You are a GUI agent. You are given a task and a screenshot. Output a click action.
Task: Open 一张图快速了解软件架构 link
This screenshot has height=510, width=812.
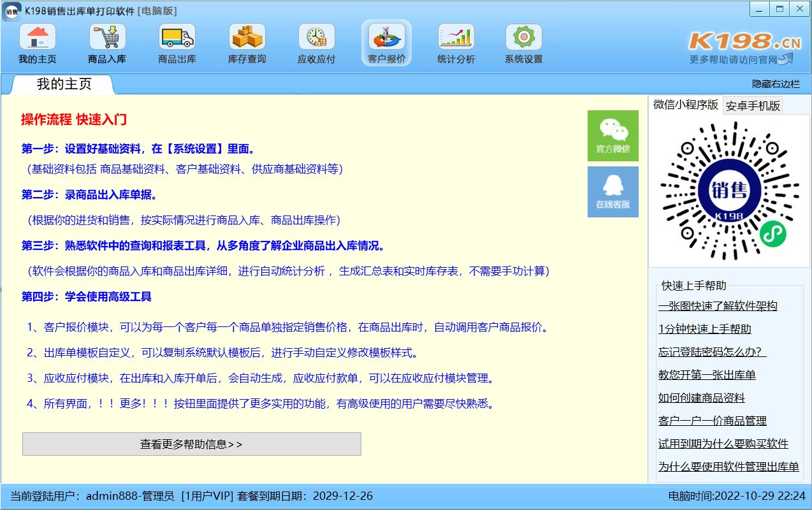click(718, 306)
